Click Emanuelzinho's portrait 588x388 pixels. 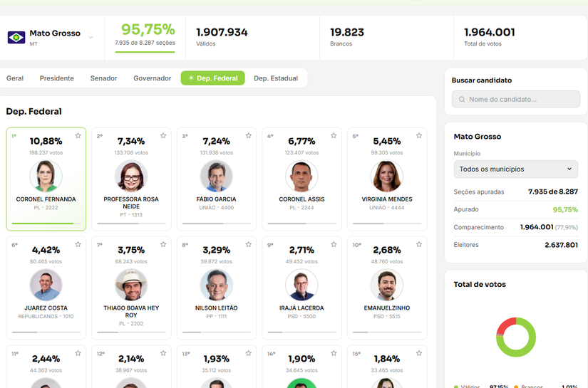(387, 285)
